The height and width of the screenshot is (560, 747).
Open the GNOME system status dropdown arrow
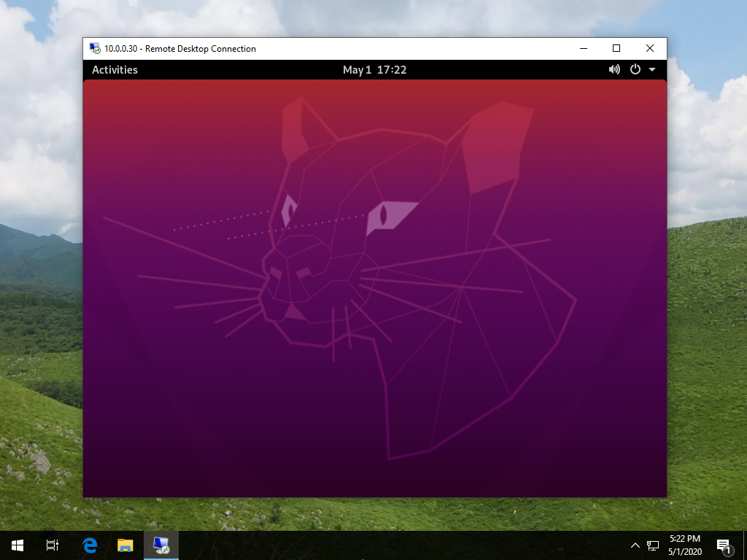pyautogui.click(x=651, y=69)
